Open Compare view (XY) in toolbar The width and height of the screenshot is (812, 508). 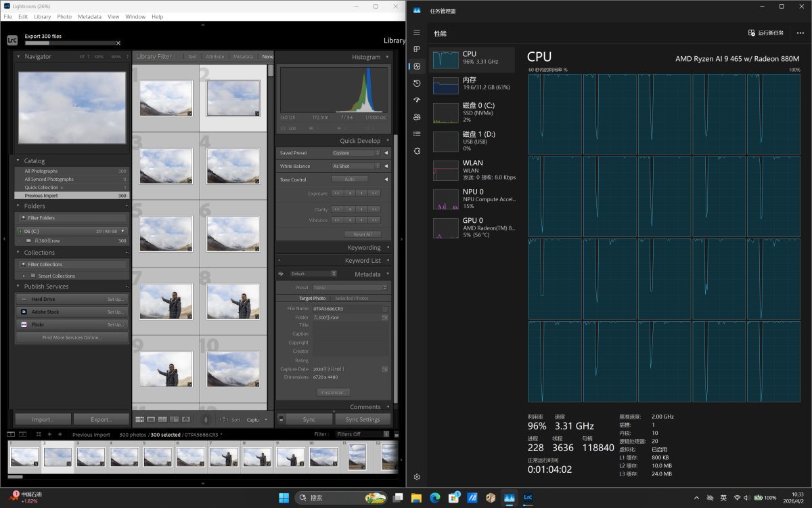163,419
